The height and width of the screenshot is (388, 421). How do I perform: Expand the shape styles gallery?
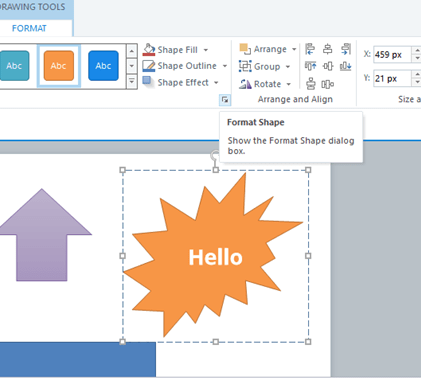click(132, 81)
